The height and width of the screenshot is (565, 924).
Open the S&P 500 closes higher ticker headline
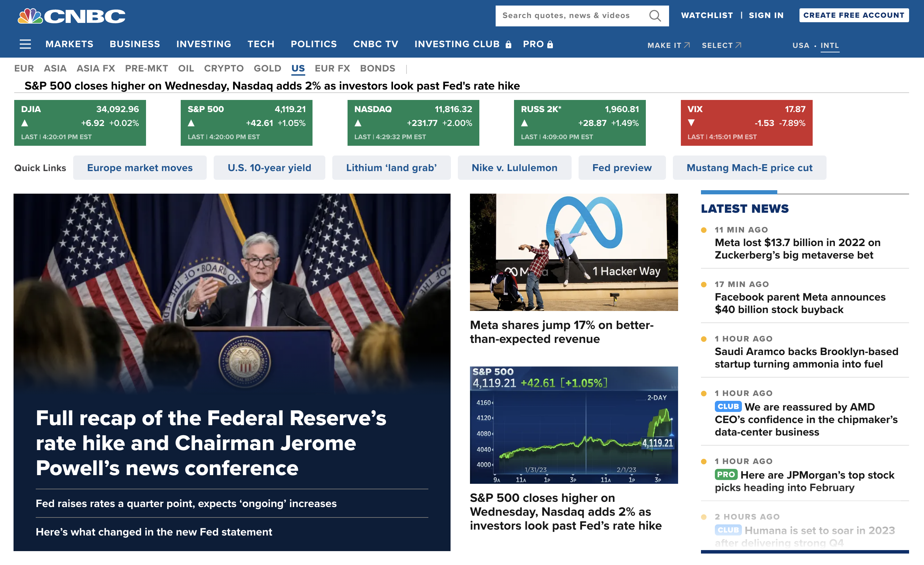(x=272, y=86)
